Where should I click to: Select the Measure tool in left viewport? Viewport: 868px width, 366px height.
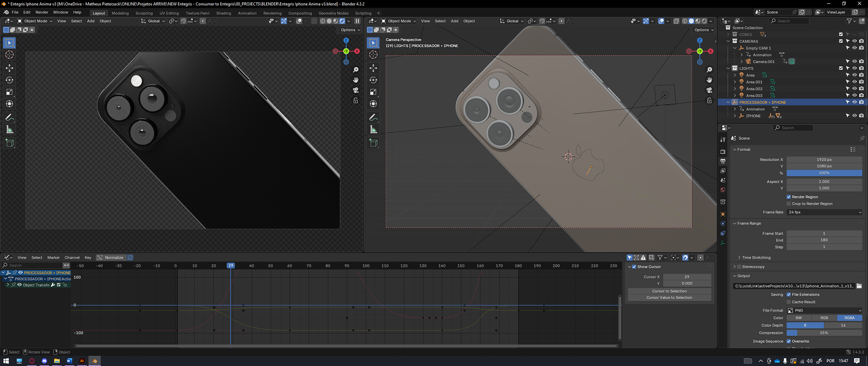click(x=9, y=130)
